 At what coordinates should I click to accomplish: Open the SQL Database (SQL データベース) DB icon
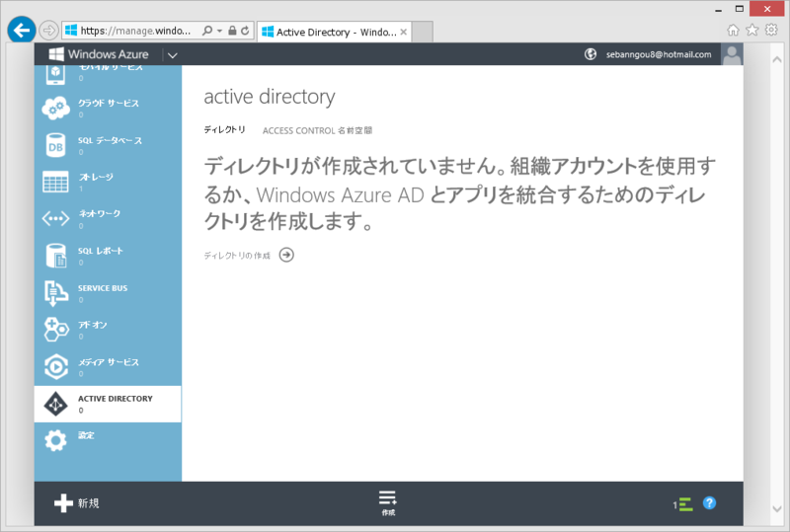tap(55, 146)
